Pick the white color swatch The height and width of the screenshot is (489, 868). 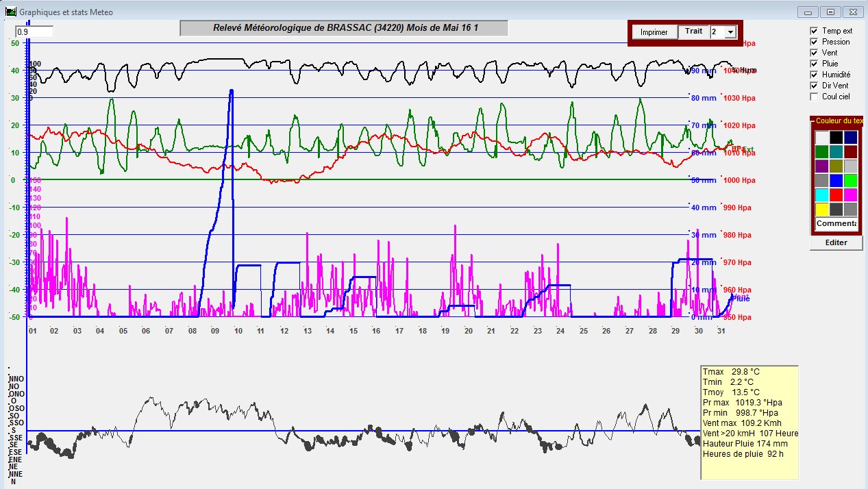(x=821, y=137)
